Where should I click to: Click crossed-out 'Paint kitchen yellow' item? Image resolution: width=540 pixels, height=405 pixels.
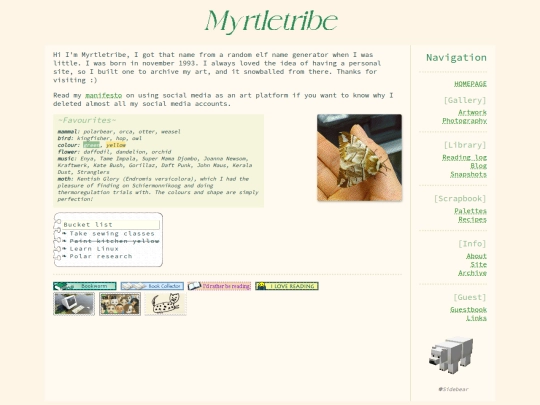coord(114,241)
